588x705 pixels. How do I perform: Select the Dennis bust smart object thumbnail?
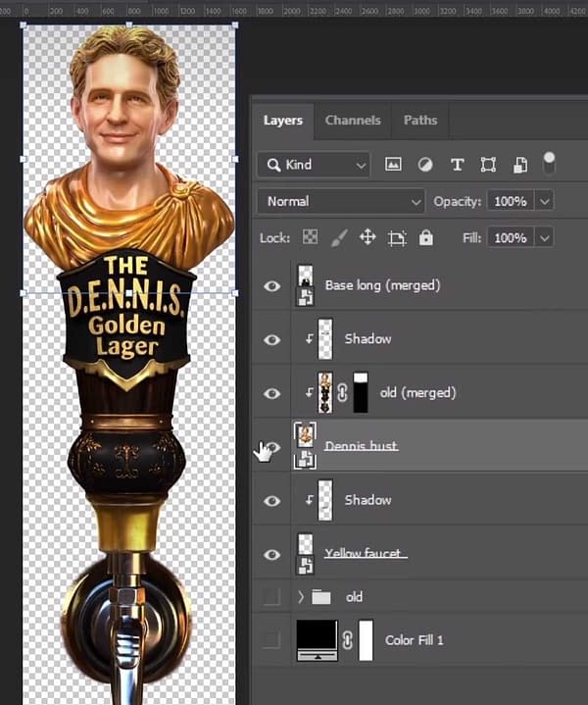point(305,446)
